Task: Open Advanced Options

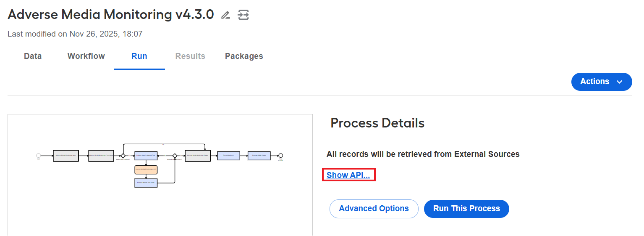Action: pyautogui.click(x=374, y=209)
